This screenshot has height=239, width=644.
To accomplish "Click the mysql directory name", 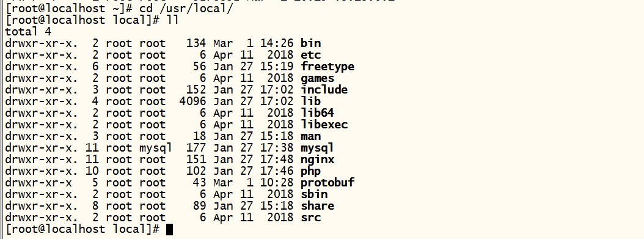I will click(x=318, y=148).
